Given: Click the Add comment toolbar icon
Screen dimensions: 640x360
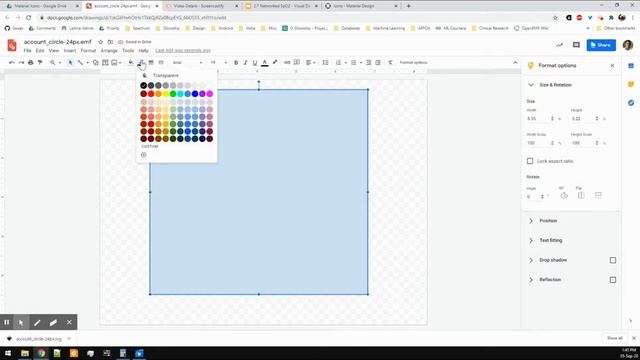Looking at the screenshot, I should [297, 62].
